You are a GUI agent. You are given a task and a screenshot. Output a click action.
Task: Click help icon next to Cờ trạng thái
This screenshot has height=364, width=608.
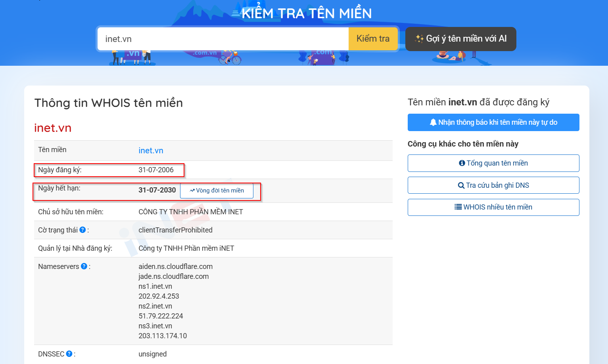point(82,230)
